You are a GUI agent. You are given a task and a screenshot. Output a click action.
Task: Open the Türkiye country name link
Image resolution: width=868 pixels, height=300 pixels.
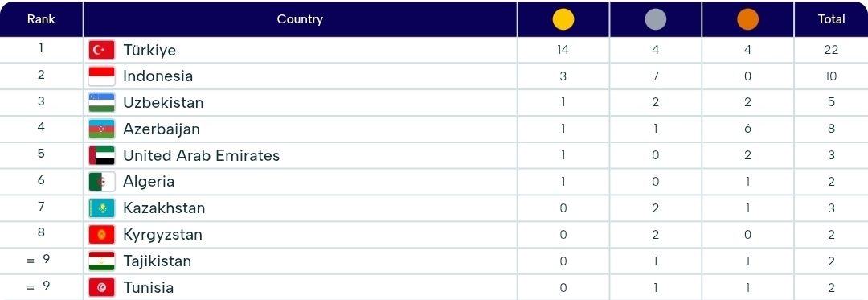[149, 50]
